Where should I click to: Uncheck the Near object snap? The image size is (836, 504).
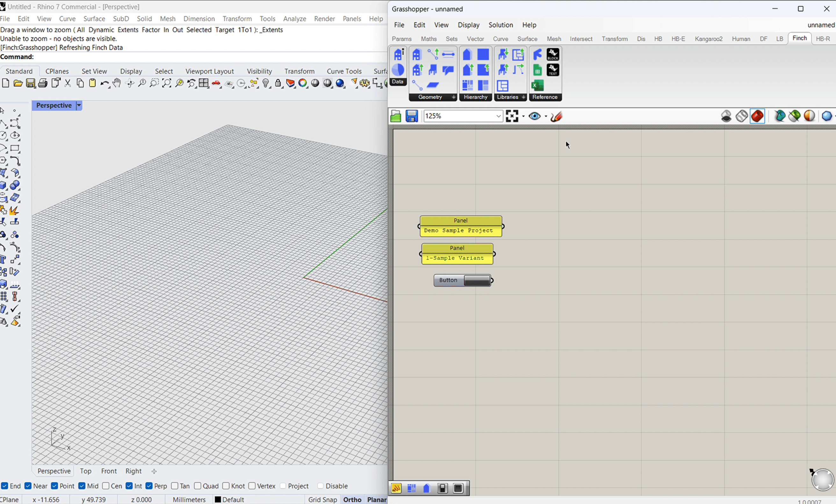(28, 486)
